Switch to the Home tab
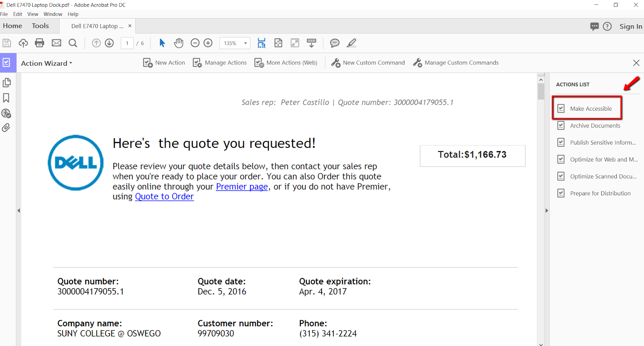Viewport: 644px width, 346px height. pyautogui.click(x=12, y=26)
